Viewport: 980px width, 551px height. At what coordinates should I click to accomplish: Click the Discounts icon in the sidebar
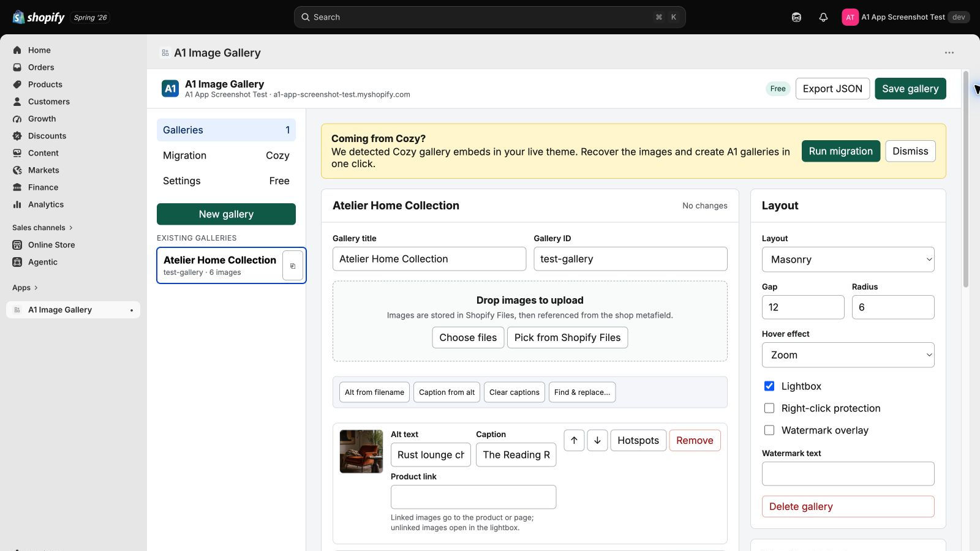click(x=17, y=136)
